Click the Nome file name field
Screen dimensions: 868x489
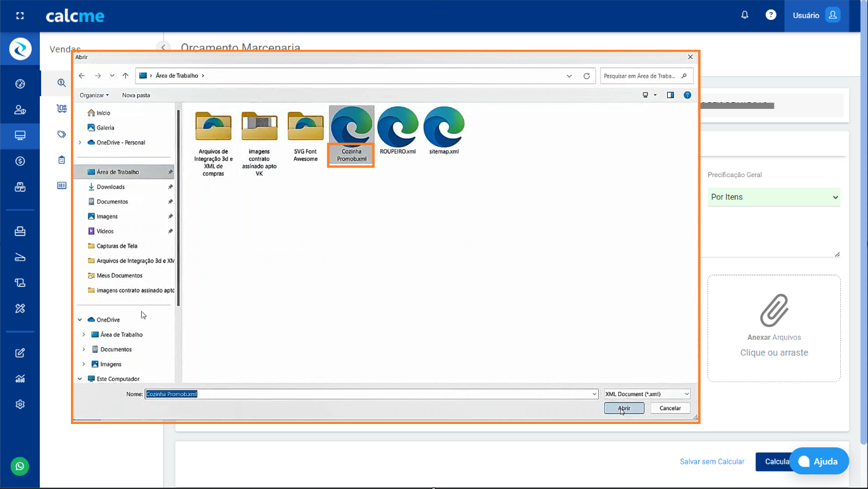coord(368,394)
